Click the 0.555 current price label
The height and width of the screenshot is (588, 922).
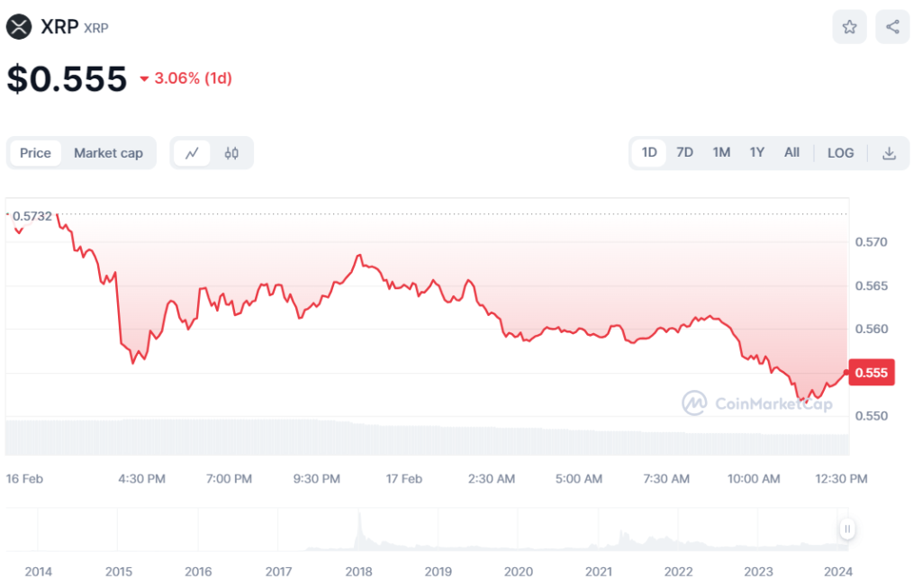click(x=871, y=373)
